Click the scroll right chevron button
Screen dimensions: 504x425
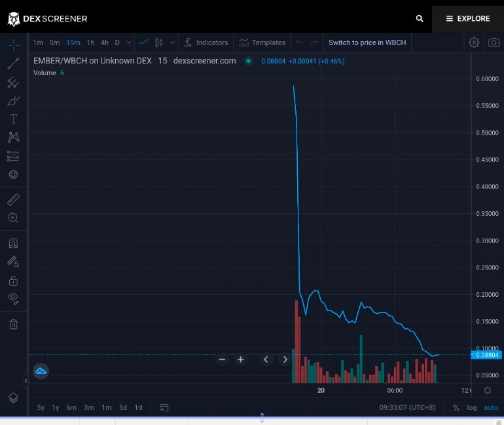285,360
